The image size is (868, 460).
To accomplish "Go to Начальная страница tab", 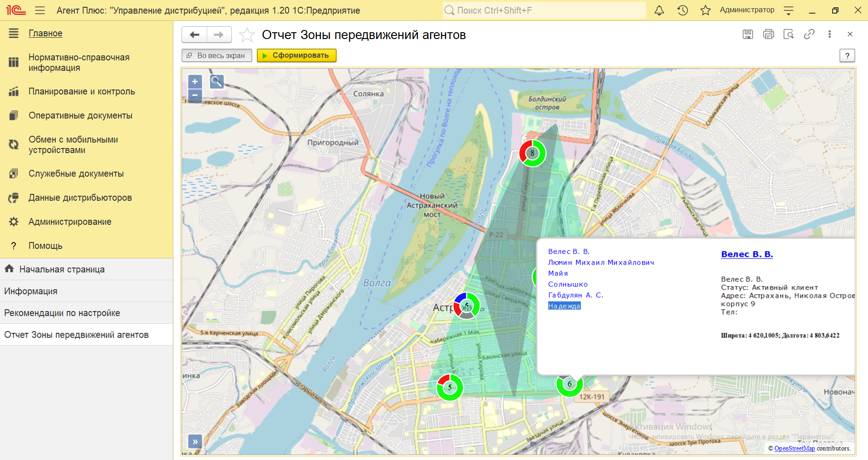I will (x=86, y=269).
